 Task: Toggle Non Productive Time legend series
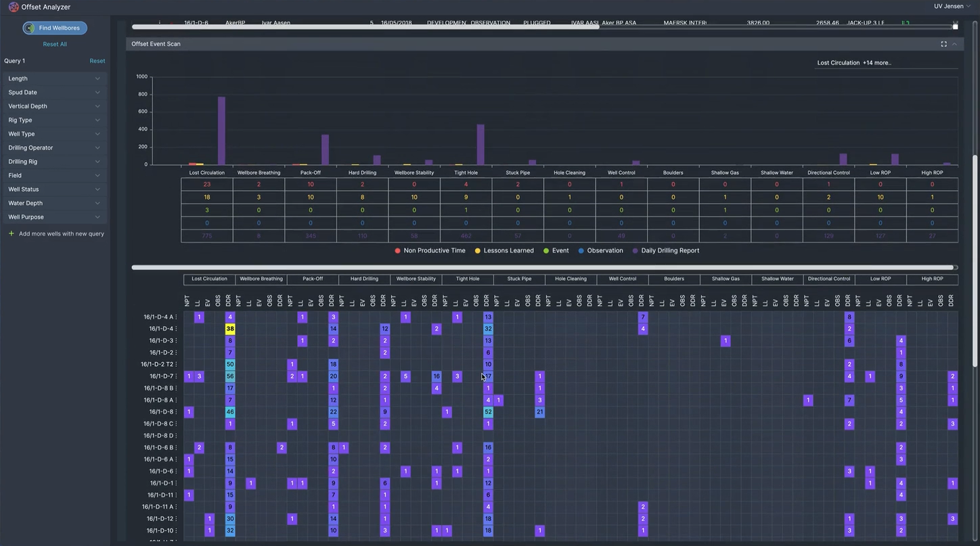pos(430,250)
